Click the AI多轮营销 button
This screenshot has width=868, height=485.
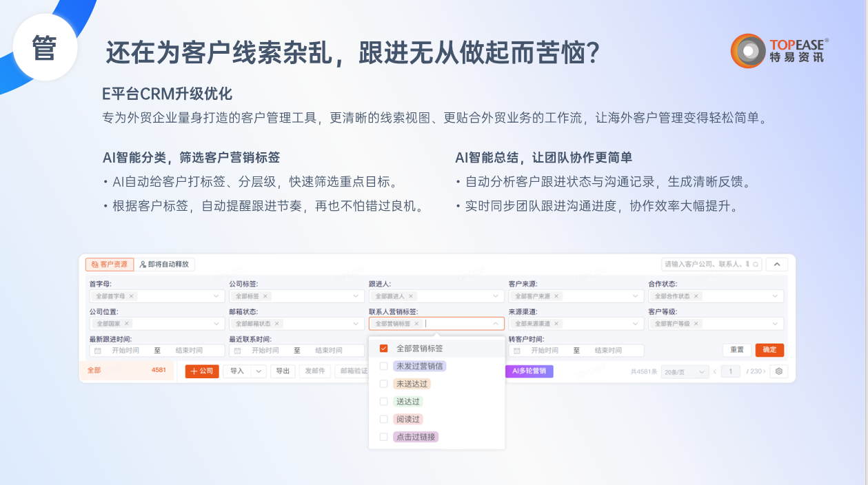[529, 371]
